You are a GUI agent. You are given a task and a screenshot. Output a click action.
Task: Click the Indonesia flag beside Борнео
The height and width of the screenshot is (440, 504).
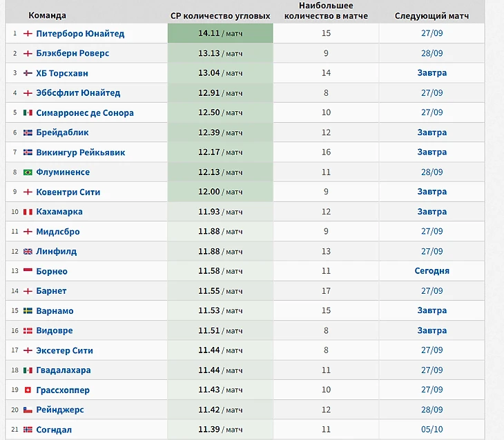[28, 271]
